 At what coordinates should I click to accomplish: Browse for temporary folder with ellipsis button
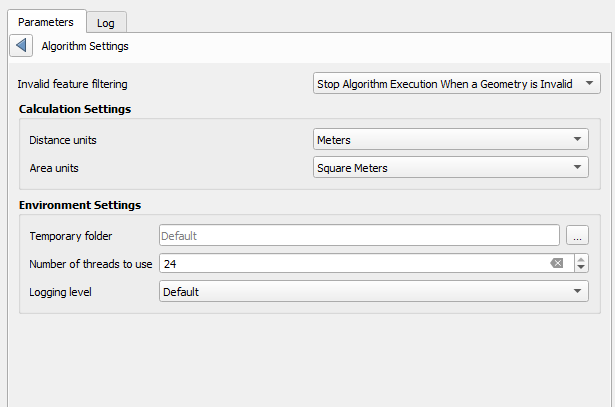pos(577,236)
